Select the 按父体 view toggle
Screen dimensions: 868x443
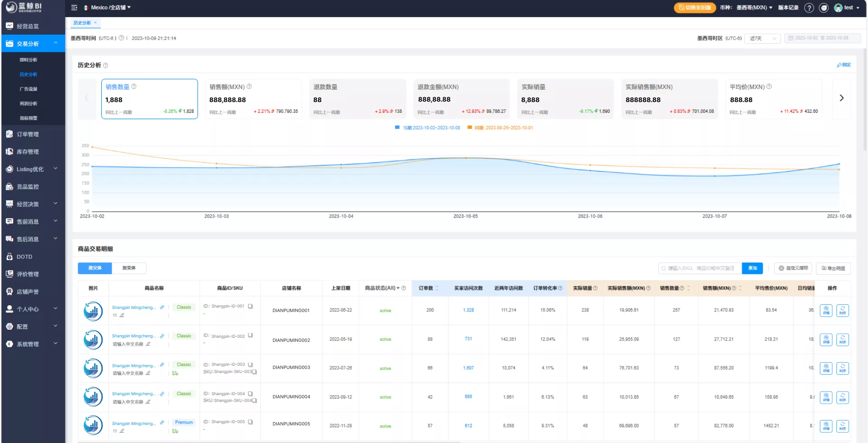95,268
